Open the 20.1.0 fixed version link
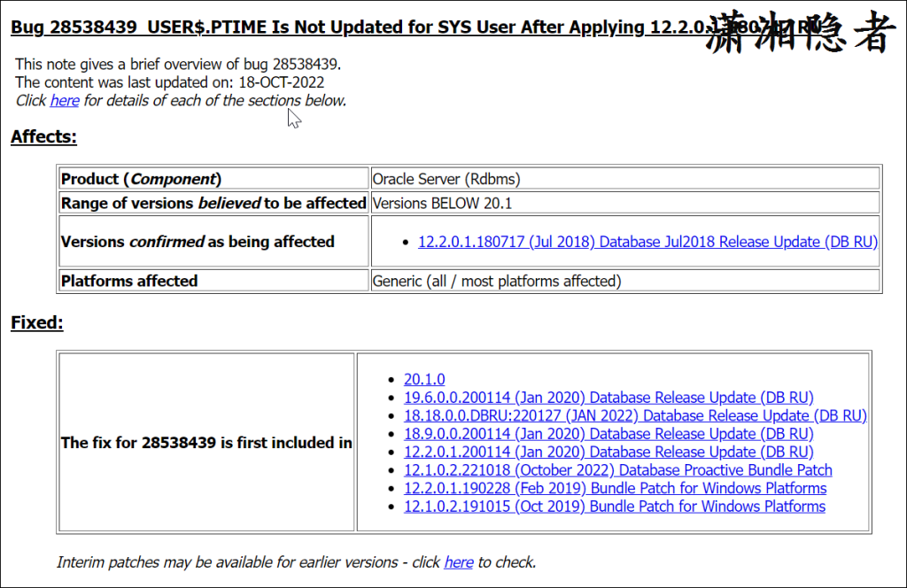Screen dimensions: 907x588 click(x=424, y=379)
